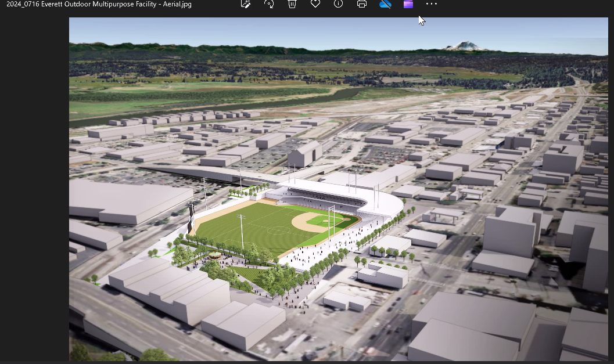Viewport: 614px width, 364px height.
Task: Click the blank dark margin left of photo
Action: pyautogui.click(x=34, y=192)
